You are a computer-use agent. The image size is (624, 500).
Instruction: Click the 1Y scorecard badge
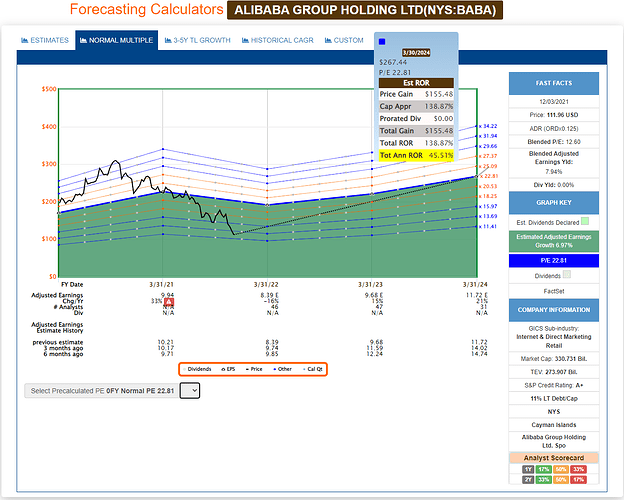point(528,469)
